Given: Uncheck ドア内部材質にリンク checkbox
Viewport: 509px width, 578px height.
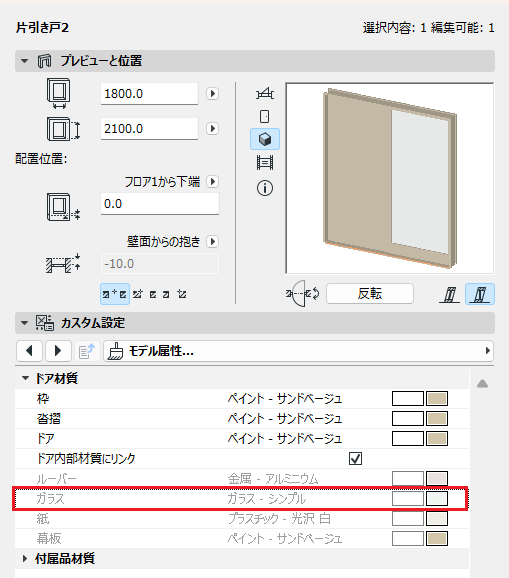Looking at the screenshot, I should 355,458.
